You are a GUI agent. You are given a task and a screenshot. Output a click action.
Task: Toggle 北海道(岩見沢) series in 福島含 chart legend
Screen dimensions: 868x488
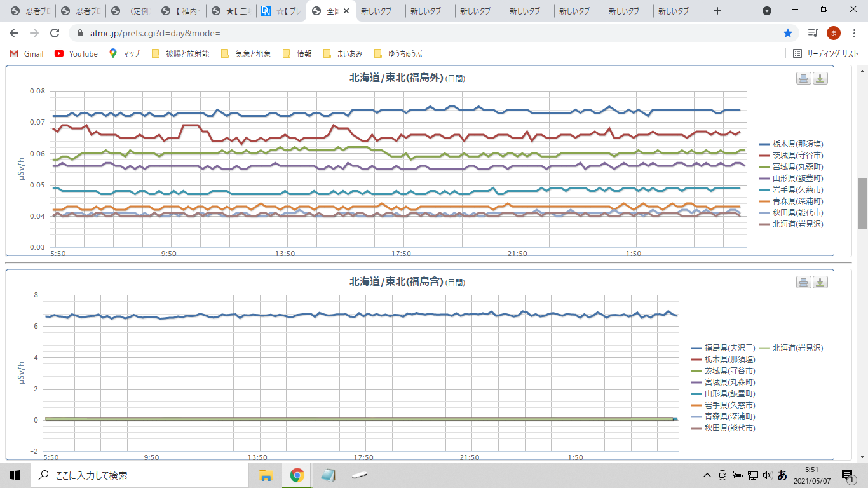(790, 348)
